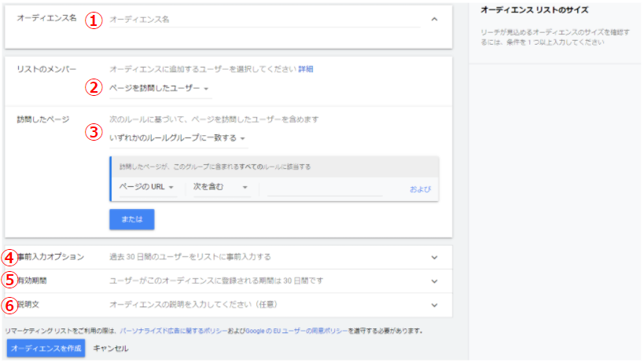Click the URL value field in rule row
The width and height of the screenshot is (644, 363).
click(324, 188)
